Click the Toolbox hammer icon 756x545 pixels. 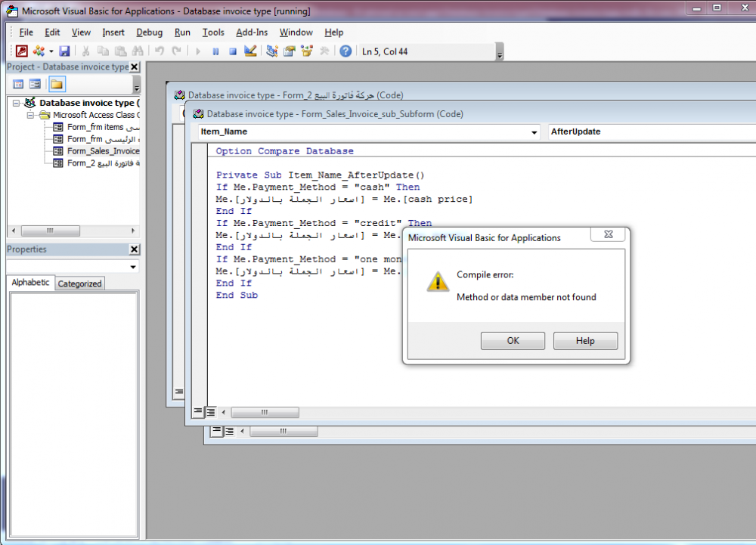pyautogui.click(x=324, y=51)
